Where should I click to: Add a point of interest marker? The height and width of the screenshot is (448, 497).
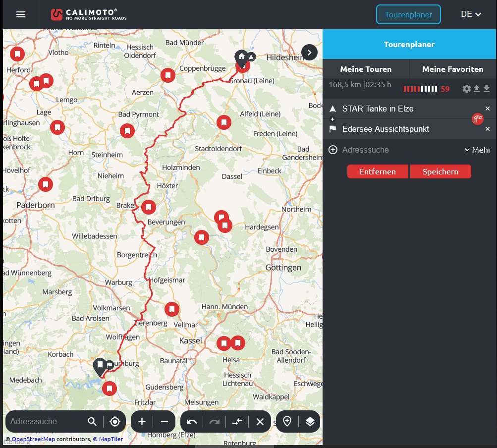(287, 422)
